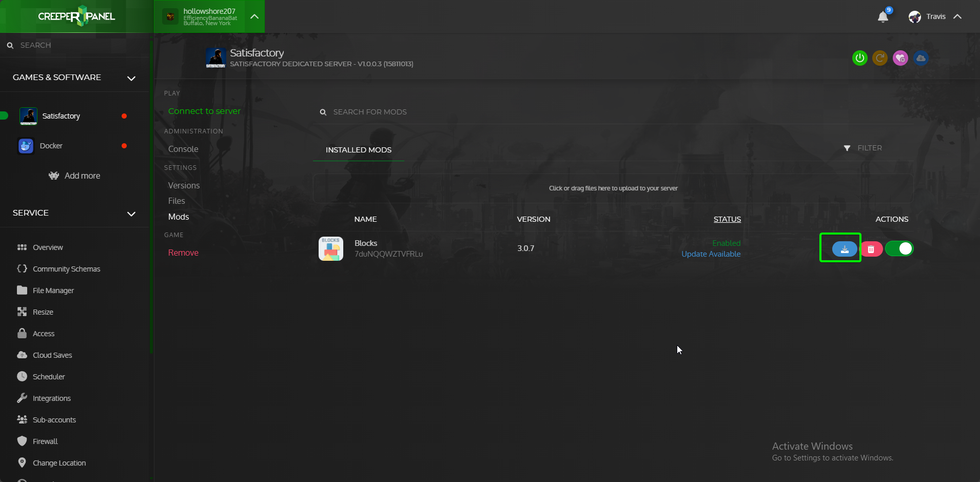Open Resize in the sidebar
The width and height of the screenshot is (980, 482).
coord(43,312)
